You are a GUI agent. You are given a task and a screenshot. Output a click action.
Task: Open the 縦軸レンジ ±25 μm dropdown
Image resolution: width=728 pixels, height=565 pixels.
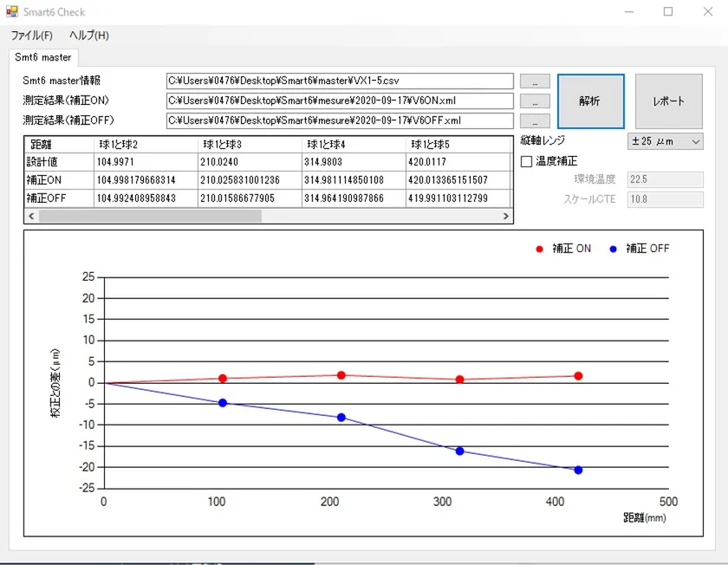[665, 141]
